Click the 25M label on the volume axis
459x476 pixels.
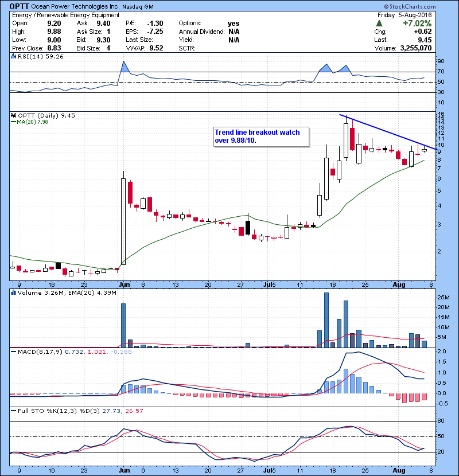(x=444, y=298)
